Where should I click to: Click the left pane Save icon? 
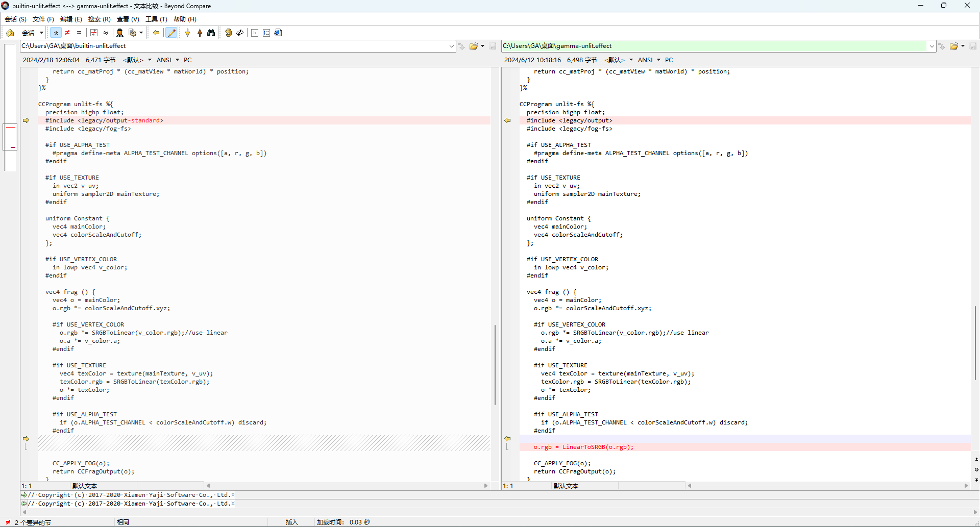(x=493, y=46)
